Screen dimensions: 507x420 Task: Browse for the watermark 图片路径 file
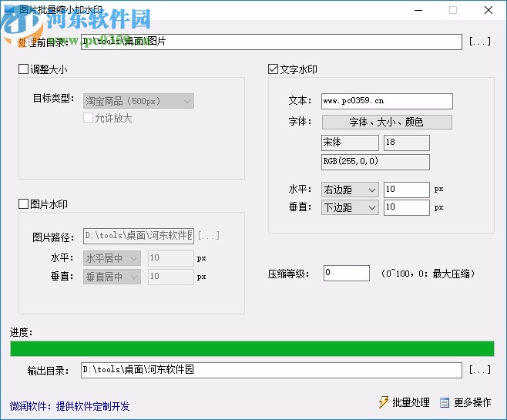coord(209,235)
